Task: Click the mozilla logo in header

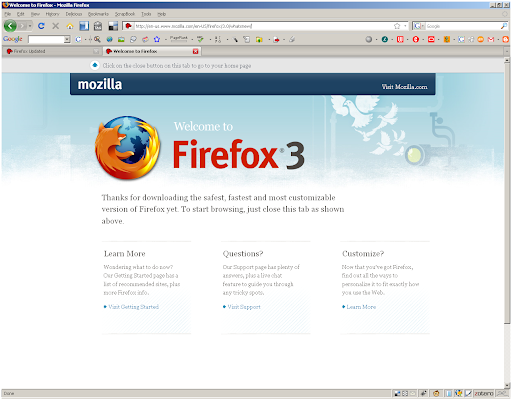Action: coord(100,84)
